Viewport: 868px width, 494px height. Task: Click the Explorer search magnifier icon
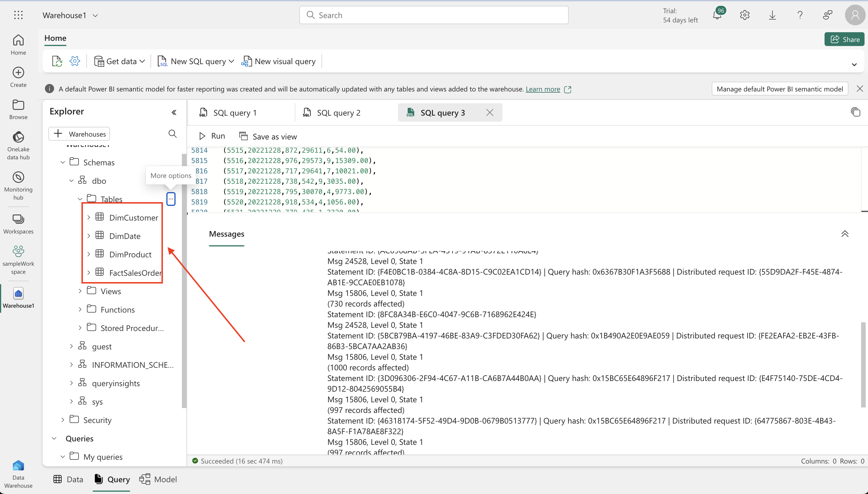click(172, 134)
